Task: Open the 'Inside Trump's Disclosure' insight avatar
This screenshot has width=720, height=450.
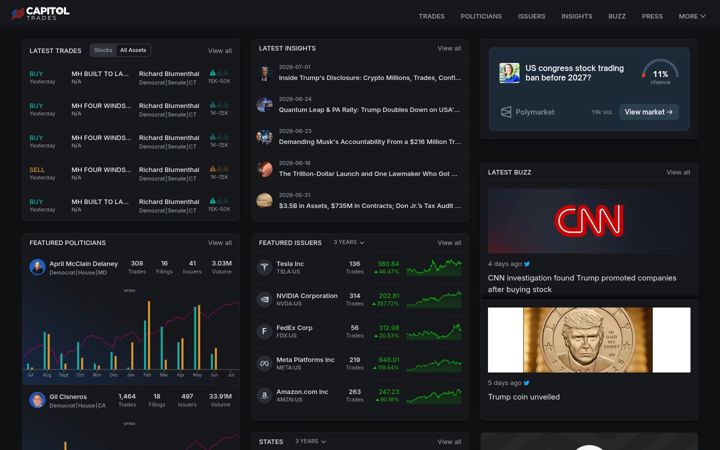Action: point(264,73)
